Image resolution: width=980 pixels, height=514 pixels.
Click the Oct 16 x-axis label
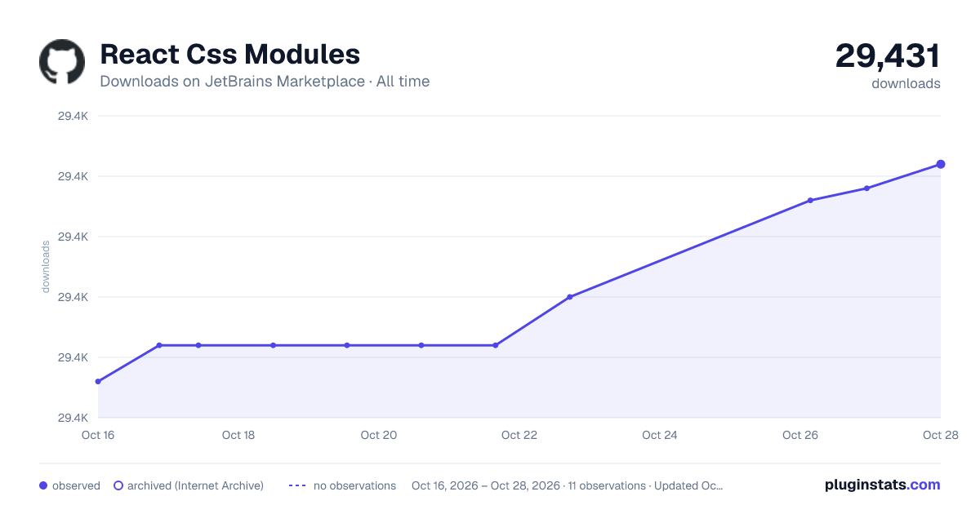pos(98,435)
